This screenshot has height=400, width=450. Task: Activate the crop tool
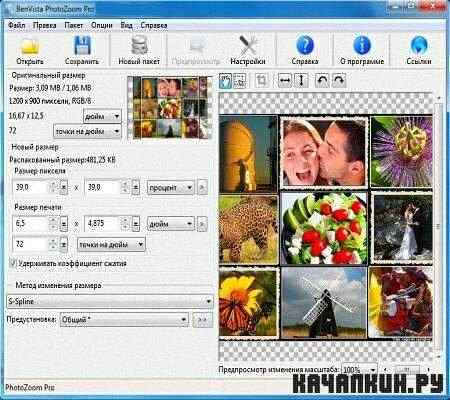click(x=262, y=81)
